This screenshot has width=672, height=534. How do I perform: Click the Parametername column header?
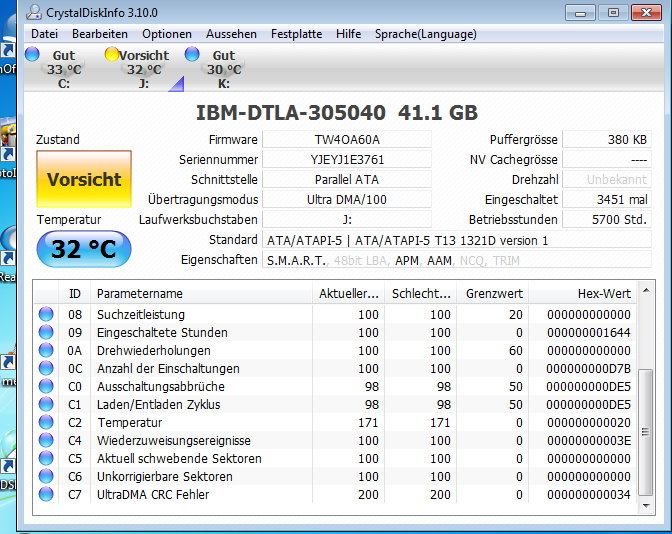tap(201, 294)
